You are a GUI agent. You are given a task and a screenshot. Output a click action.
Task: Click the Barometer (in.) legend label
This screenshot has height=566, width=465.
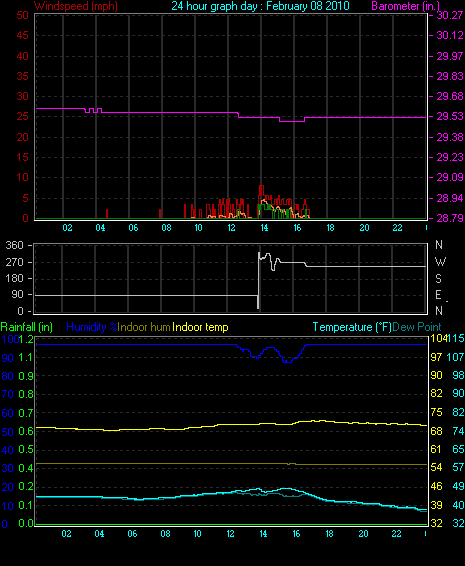[x=405, y=6]
